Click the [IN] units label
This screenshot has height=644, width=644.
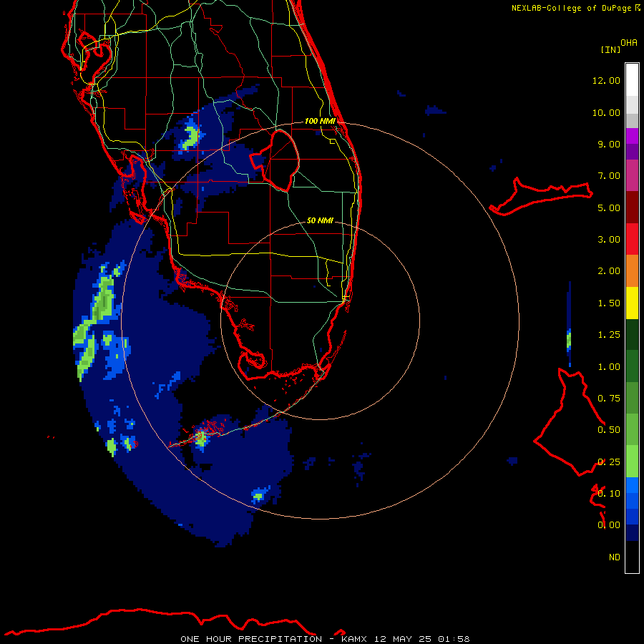610,49
